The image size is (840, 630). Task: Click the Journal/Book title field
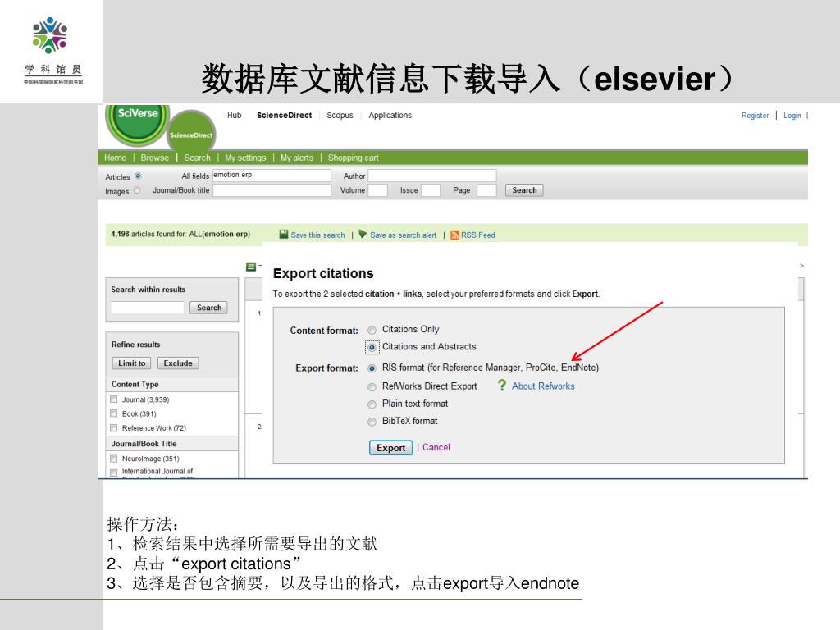272,190
